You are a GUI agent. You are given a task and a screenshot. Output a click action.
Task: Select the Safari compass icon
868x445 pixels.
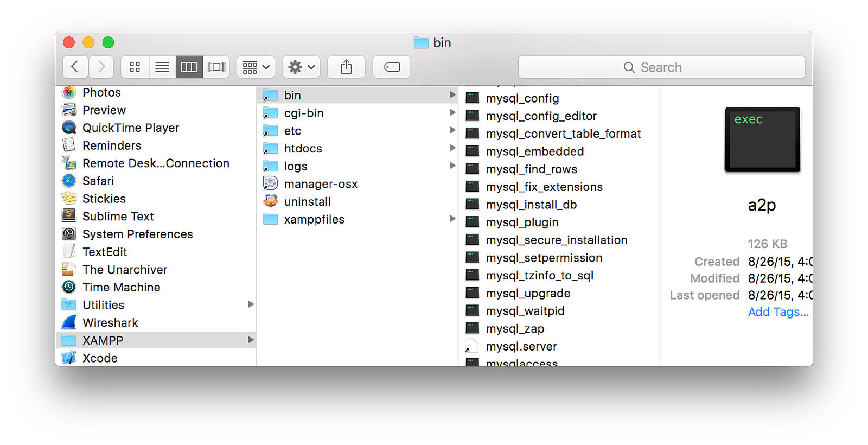point(69,181)
